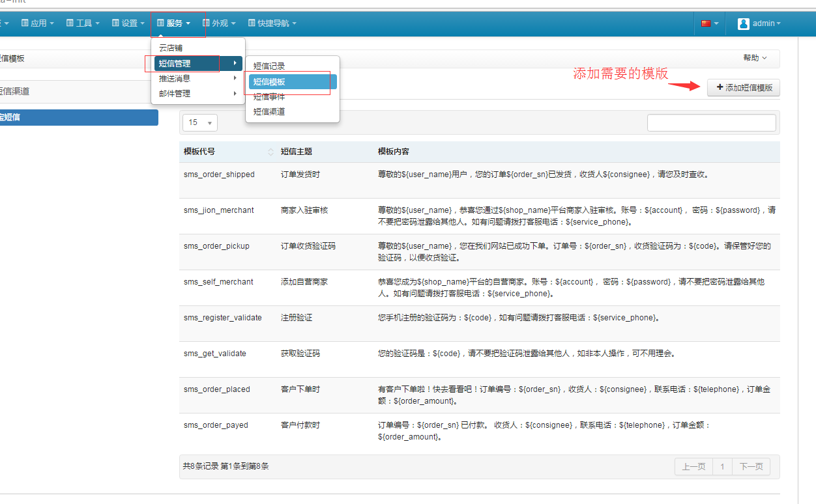Open the 应用 menu in navbar

tap(38, 23)
